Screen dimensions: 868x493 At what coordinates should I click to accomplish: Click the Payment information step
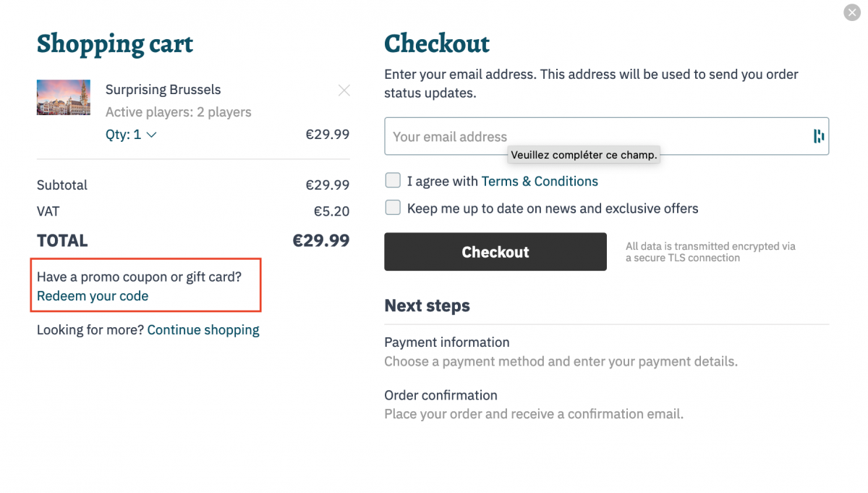(x=447, y=342)
